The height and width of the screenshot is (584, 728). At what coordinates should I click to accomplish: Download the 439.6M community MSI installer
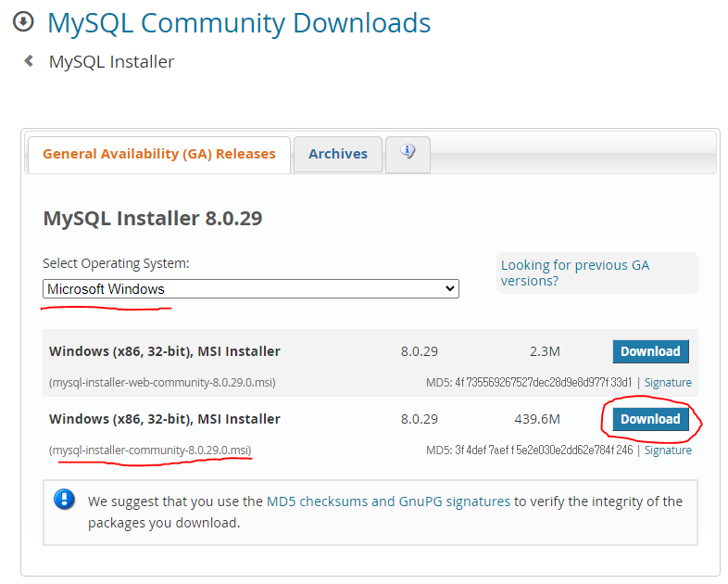pos(650,419)
